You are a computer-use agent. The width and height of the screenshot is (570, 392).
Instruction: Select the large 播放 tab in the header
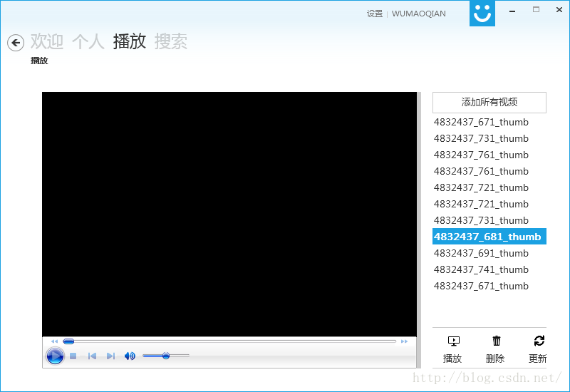point(130,41)
